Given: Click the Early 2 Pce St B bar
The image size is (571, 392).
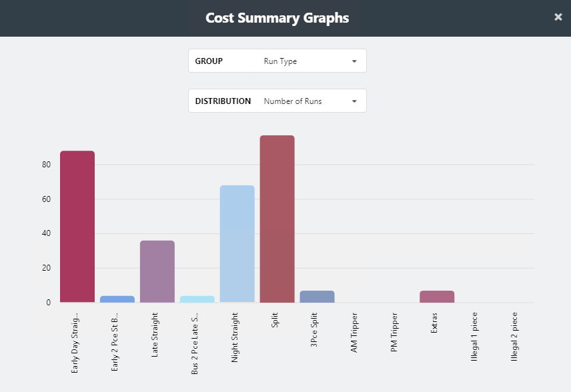Looking at the screenshot, I should tap(117, 299).
